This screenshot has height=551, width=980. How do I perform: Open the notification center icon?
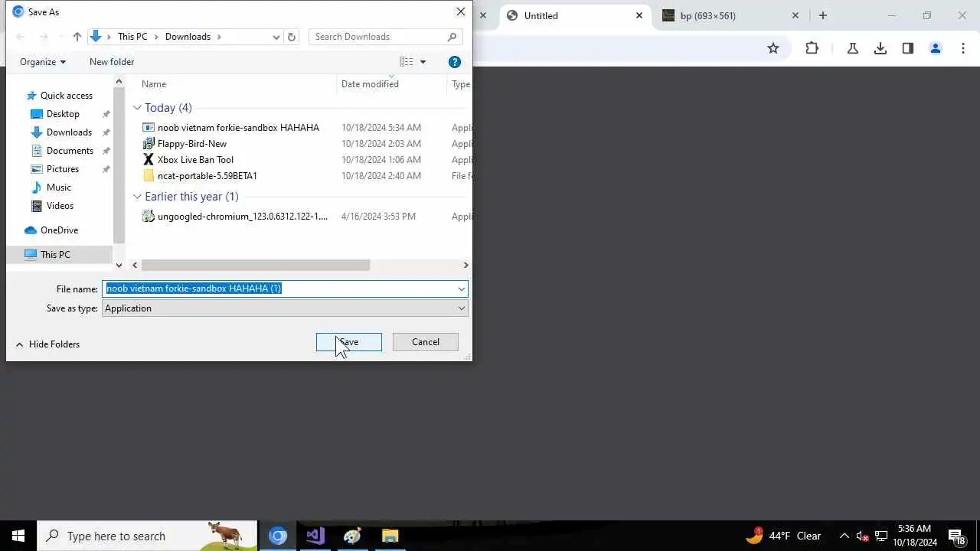955,536
